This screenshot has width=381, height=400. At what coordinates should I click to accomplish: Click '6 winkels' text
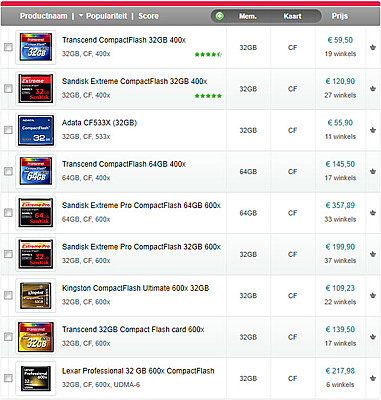(340, 384)
